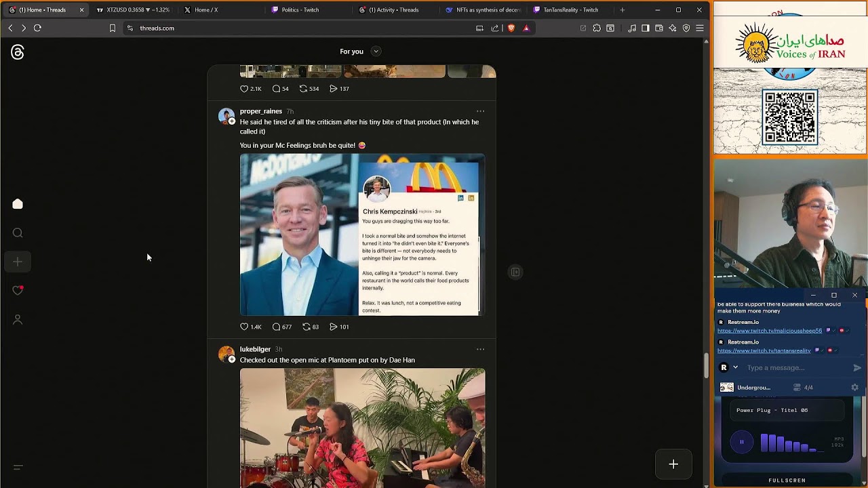
Task: Open a new browser tab
Action: click(x=623, y=10)
